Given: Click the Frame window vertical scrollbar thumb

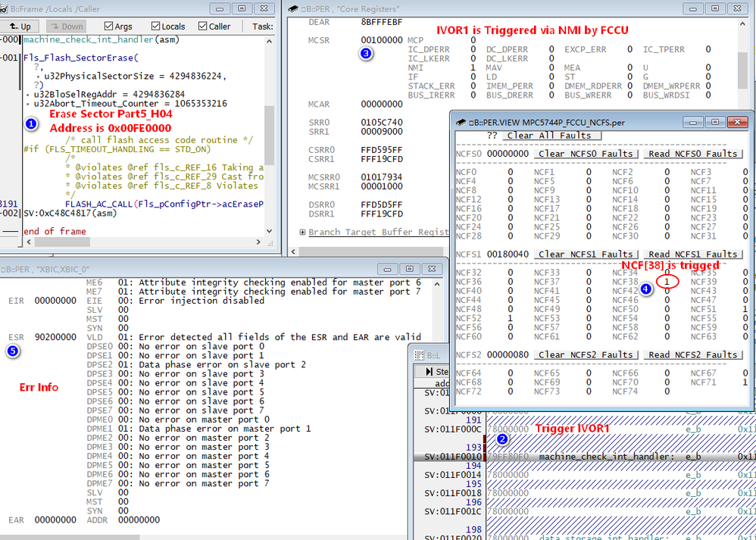Looking at the screenshot, I should point(269,136).
